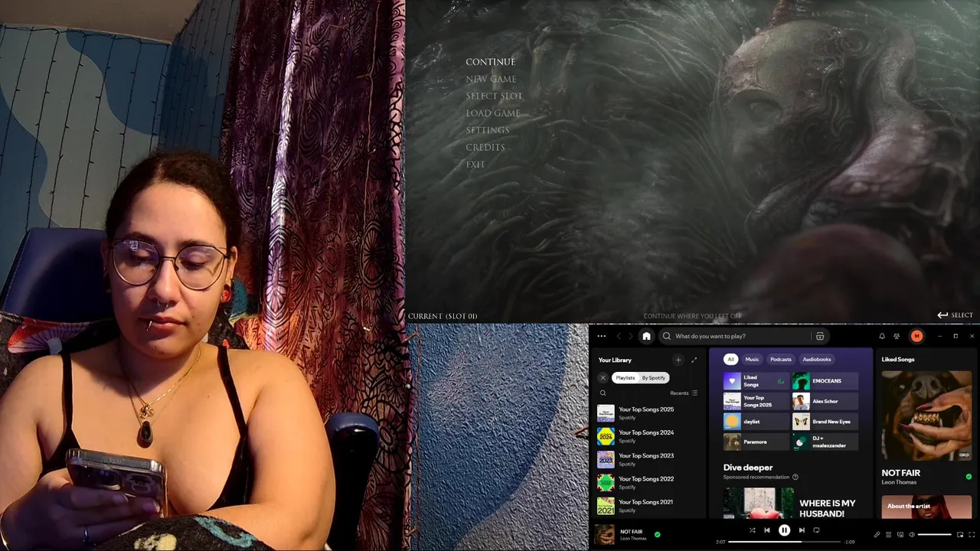980x551 pixels.
Task: Click the Liked Songs panel heading
Action: click(898, 359)
